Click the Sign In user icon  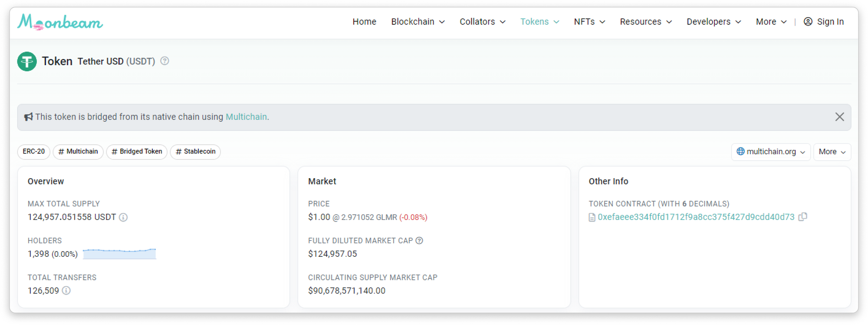point(808,22)
